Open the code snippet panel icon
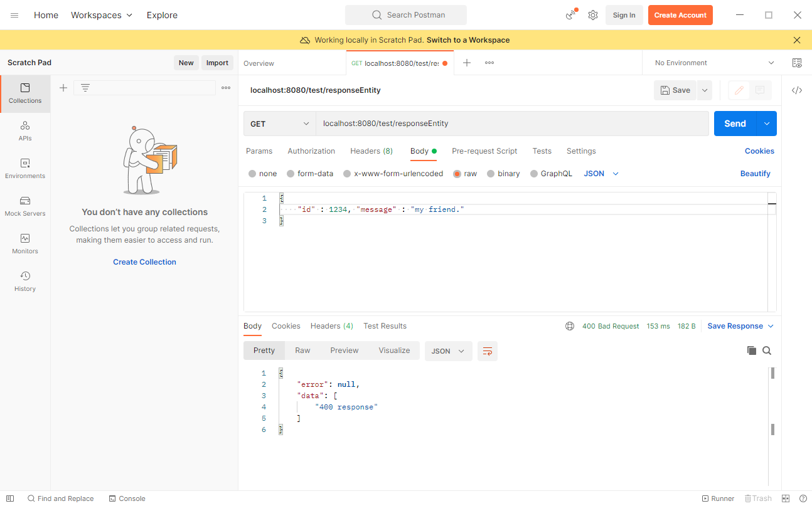Image resolution: width=812 pixels, height=506 pixels. [797, 90]
